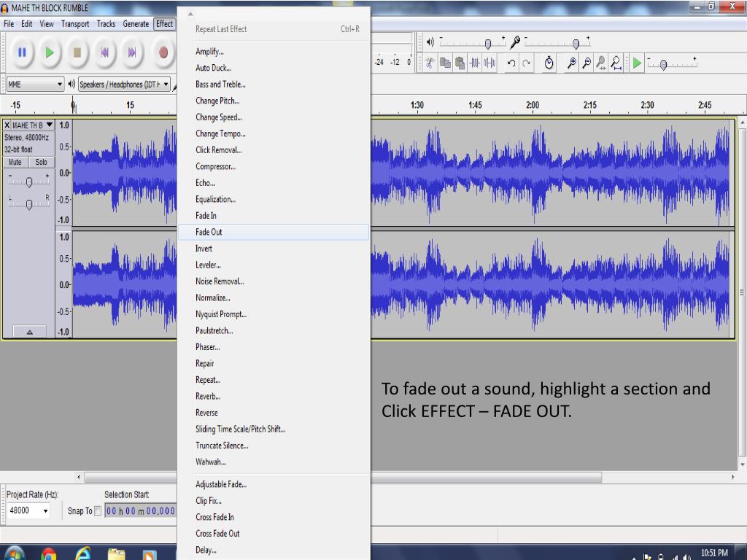747x560 pixels.
Task: Select the Normalize... effect
Action: [x=274, y=298]
